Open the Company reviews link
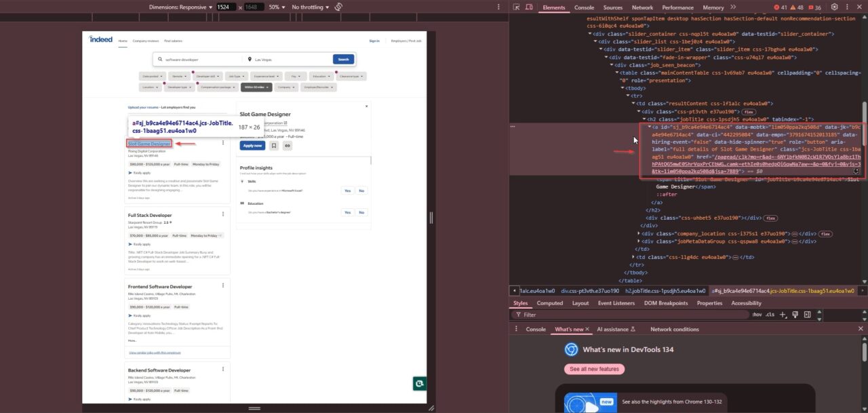This screenshot has height=413, width=868. pyautogui.click(x=144, y=41)
